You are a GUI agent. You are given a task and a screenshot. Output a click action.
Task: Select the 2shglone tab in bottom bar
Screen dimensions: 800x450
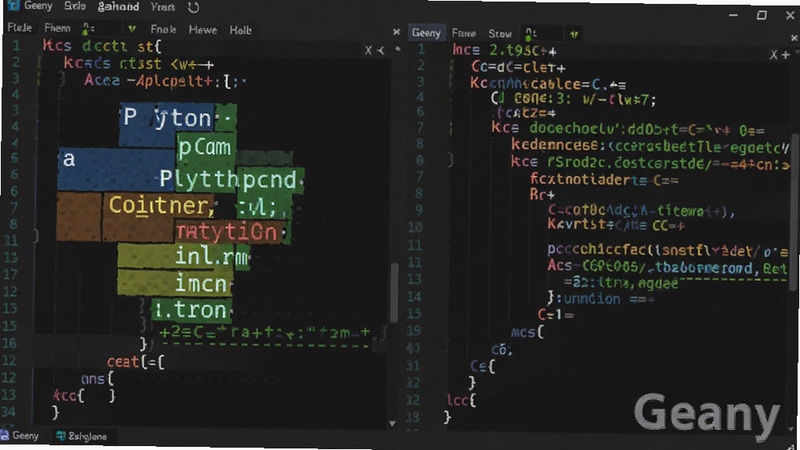tap(87, 436)
